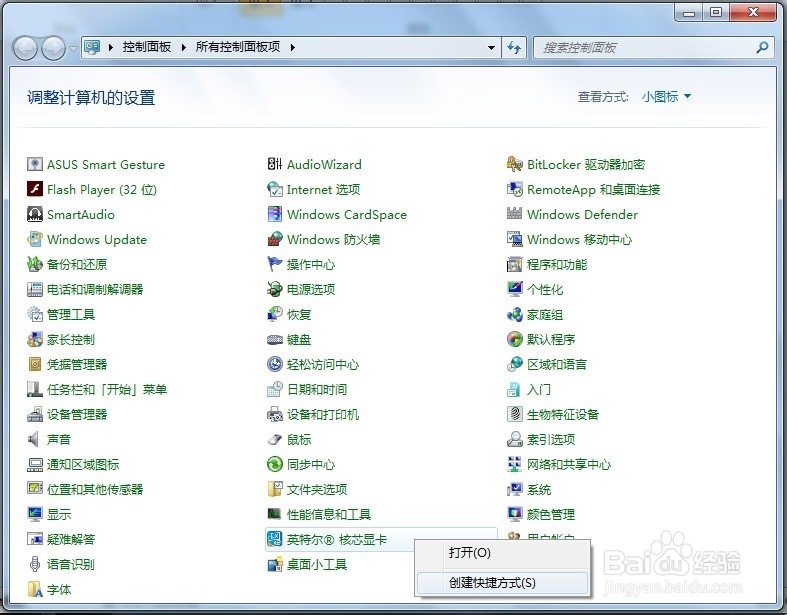The image size is (787, 615).
Task: Click the Flash Player (32 位) icon
Action: (x=35, y=189)
